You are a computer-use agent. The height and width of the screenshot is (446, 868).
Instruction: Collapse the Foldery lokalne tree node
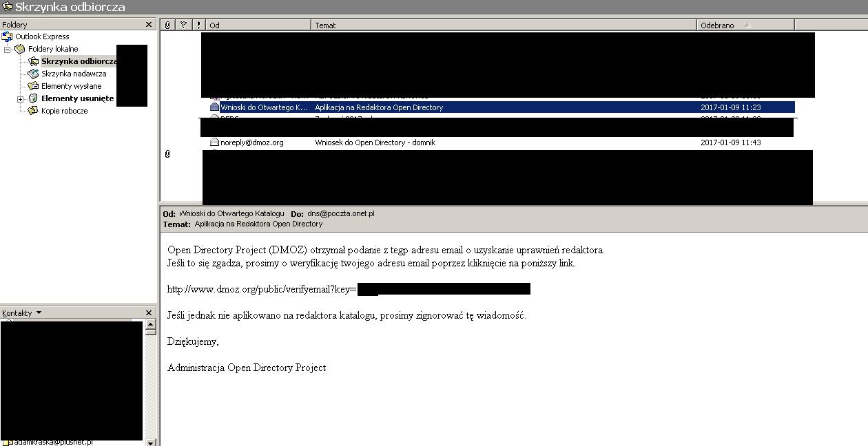8,50
